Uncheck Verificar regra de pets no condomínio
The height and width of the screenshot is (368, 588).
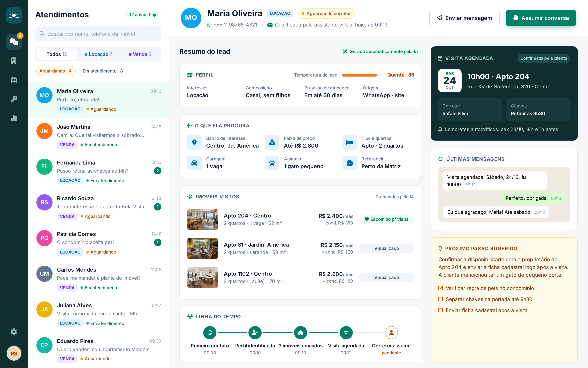(440, 288)
